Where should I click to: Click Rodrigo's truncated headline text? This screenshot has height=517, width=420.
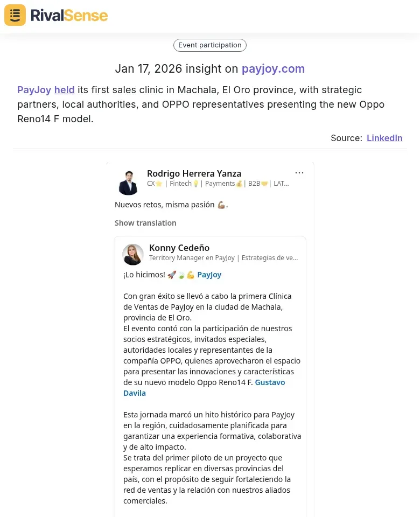[x=217, y=183]
